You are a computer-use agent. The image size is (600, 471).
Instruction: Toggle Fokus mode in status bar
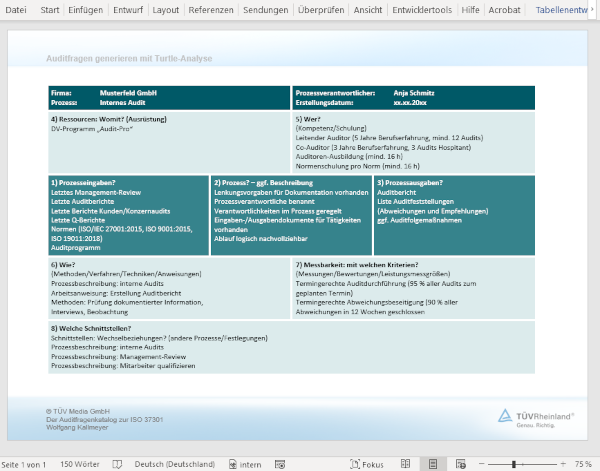pyautogui.click(x=367, y=464)
